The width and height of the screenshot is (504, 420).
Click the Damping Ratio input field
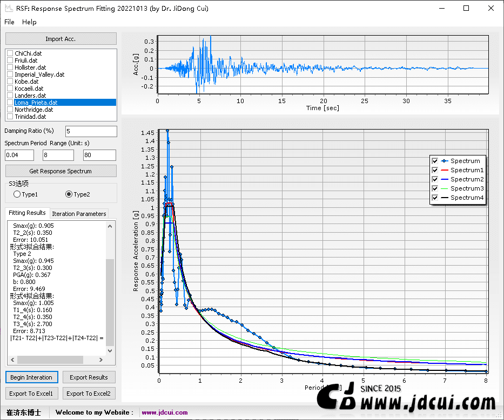tap(91, 131)
